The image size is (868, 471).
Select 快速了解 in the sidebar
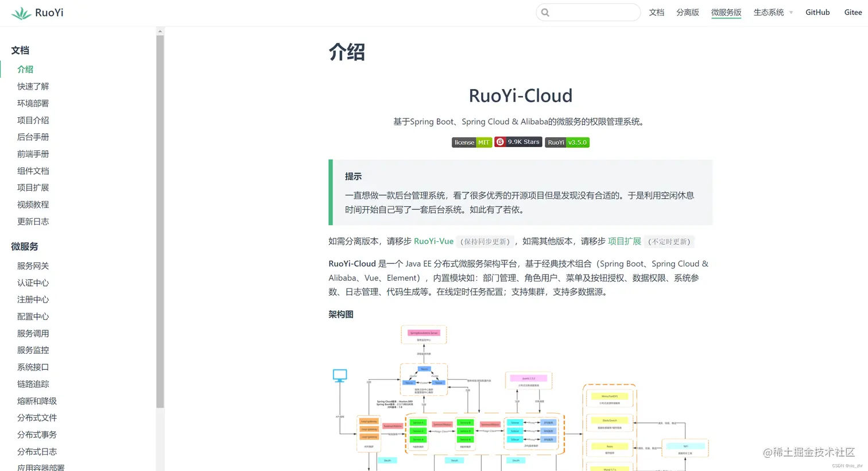(33, 86)
